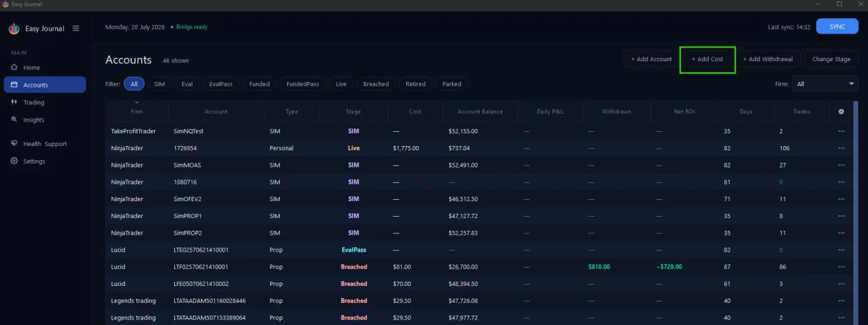This screenshot has width=868, height=325.
Task: Open table column settings gear icon
Action: 841,112
